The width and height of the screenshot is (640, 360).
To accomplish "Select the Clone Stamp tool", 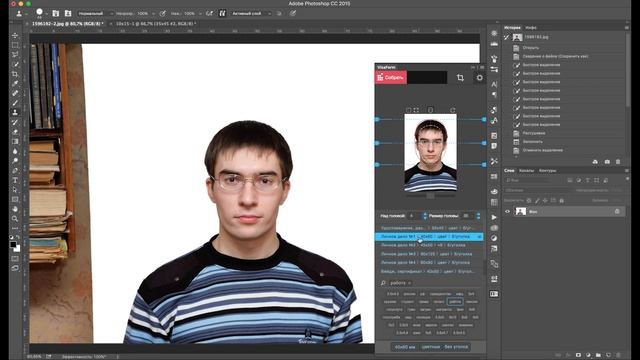I will [x=15, y=112].
